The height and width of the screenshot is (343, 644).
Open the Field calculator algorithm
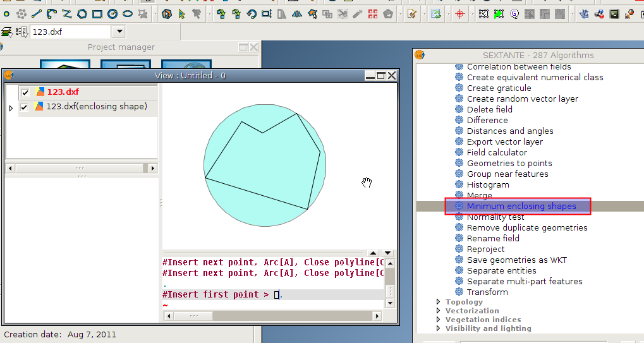(497, 152)
